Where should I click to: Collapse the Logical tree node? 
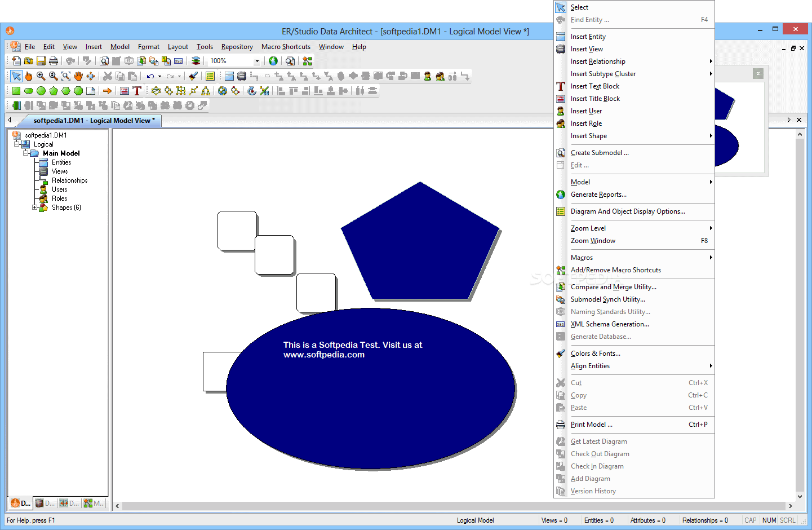pyautogui.click(x=17, y=144)
